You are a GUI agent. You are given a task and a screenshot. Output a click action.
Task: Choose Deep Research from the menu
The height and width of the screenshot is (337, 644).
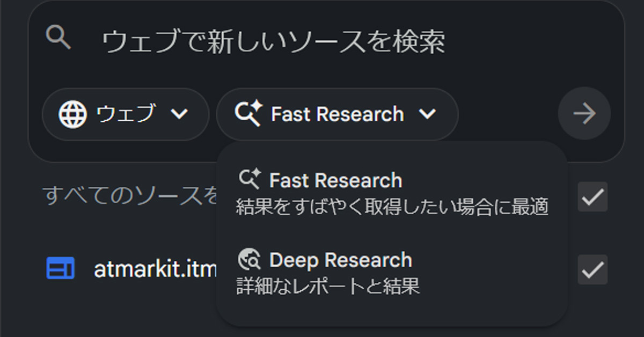pos(340,260)
